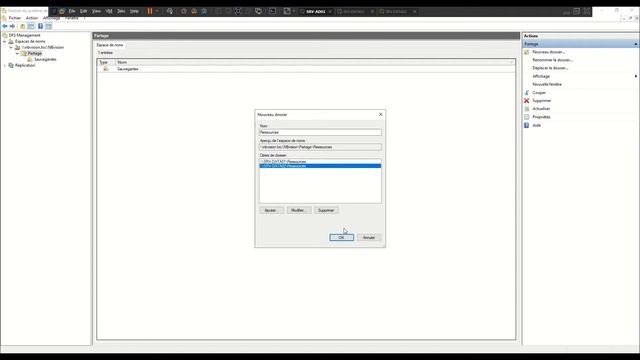Click the revert snapshot icon in the VMware toolbar
The height and width of the screenshot is (360, 640).
tap(194, 11)
